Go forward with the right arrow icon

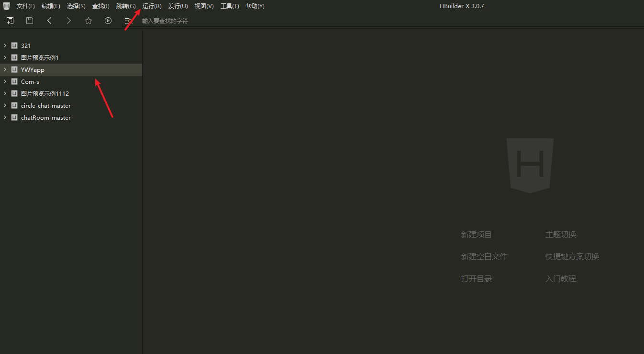(x=69, y=21)
